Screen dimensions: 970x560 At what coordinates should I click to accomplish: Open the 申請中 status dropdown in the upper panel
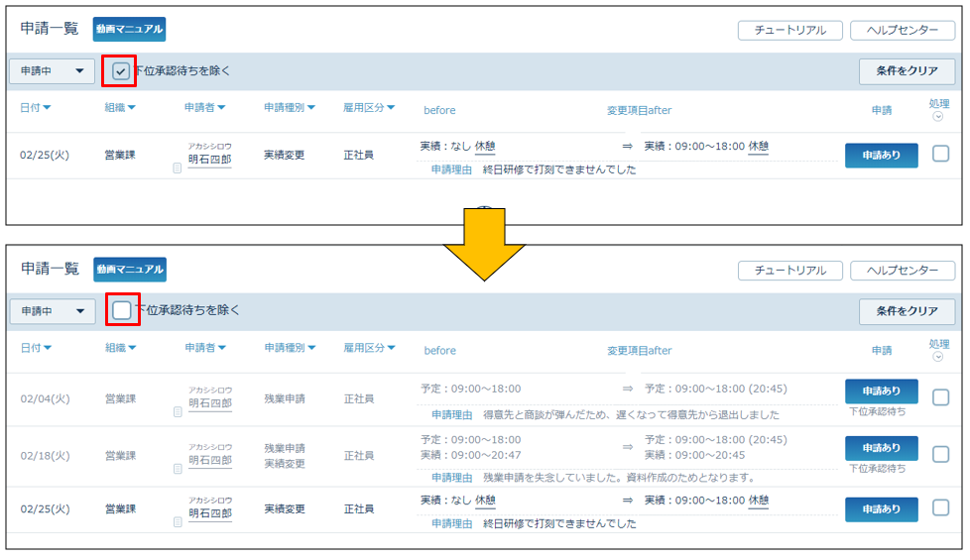(x=52, y=71)
